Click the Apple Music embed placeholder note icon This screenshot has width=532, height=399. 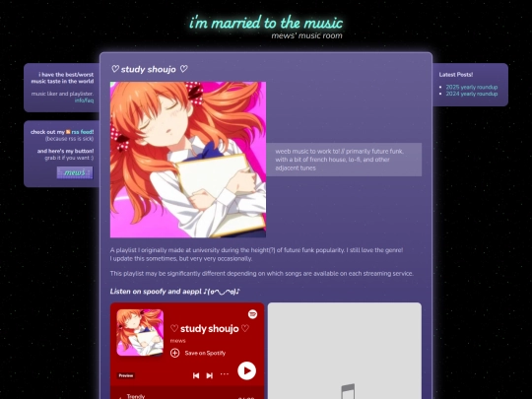348,391
